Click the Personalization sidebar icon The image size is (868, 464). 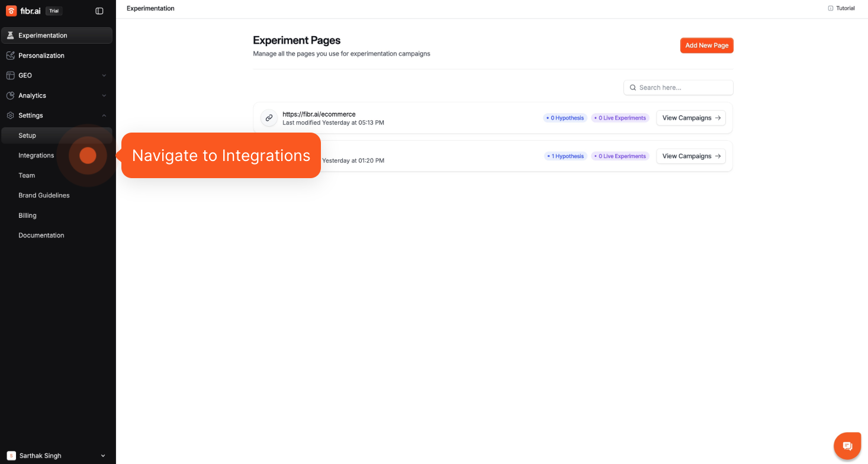coord(10,56)
